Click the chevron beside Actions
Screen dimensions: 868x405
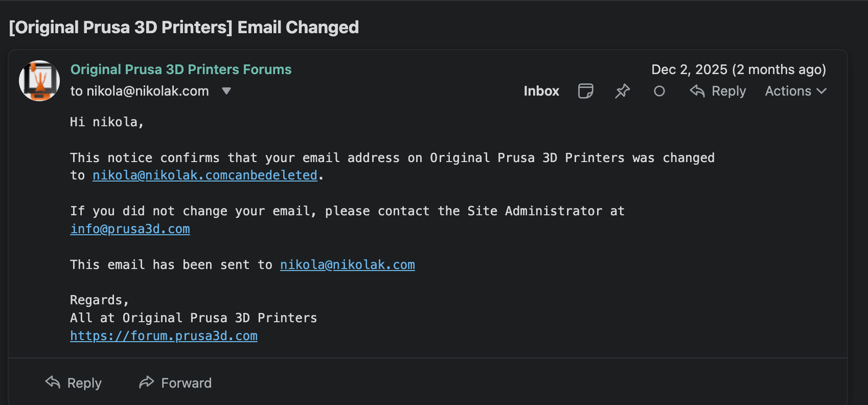coord(821,91)
